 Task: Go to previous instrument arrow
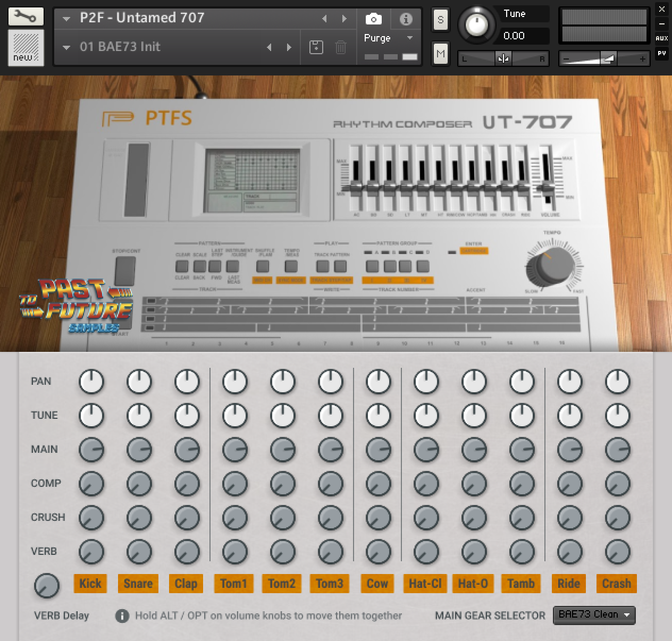[x=325, y=19]
